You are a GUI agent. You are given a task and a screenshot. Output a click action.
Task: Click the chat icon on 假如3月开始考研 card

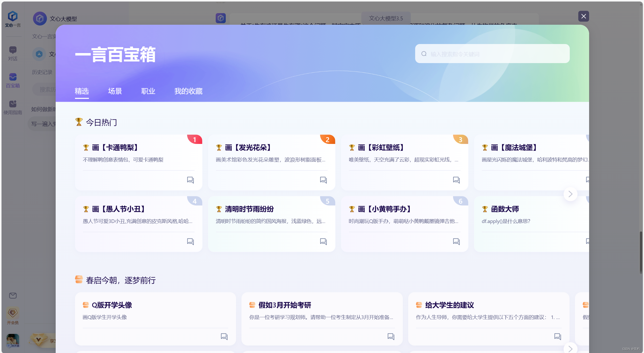point(391,336)
